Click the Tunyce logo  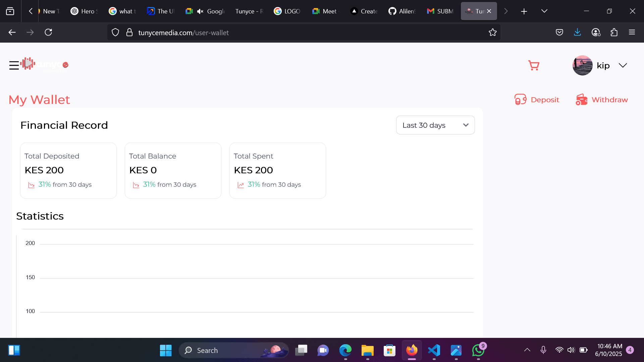(44, 64)
